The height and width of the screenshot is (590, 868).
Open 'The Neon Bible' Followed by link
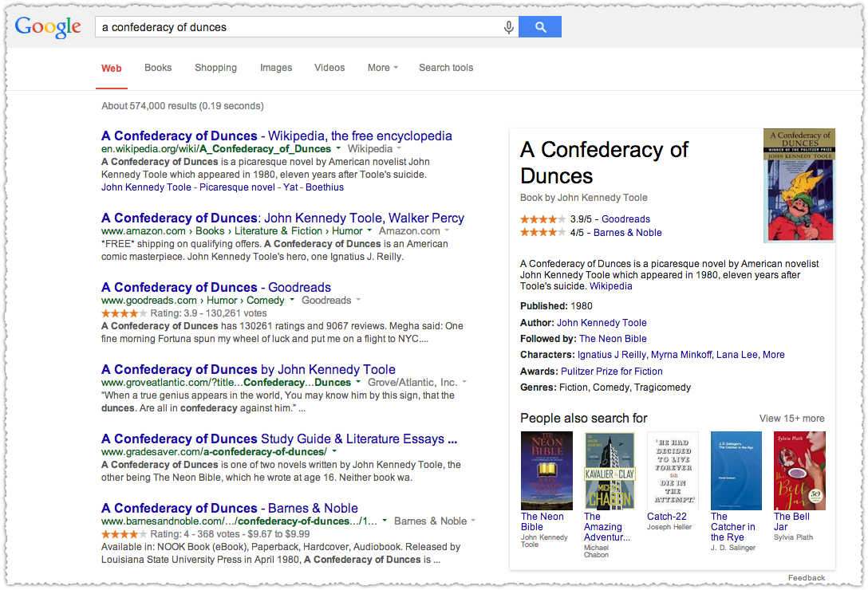coord(613,339)
